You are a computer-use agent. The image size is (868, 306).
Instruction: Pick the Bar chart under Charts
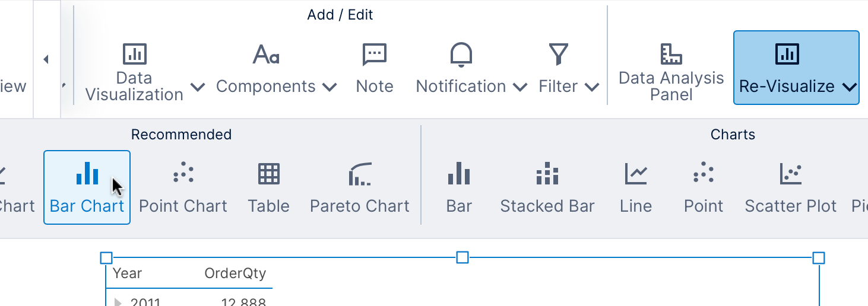[x=459, y=187]
